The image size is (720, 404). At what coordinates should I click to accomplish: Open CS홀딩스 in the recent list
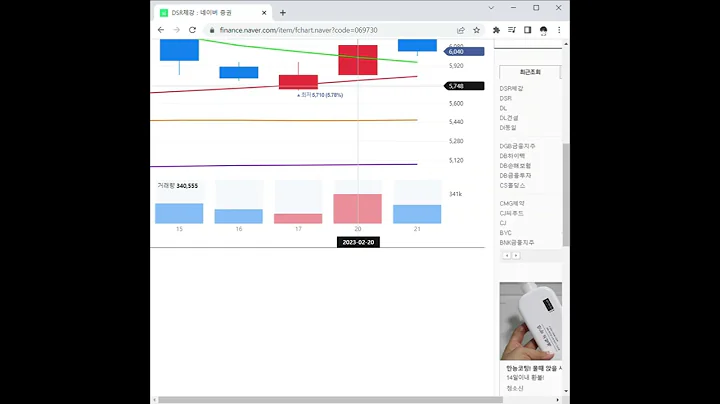[x=512, y=185]
